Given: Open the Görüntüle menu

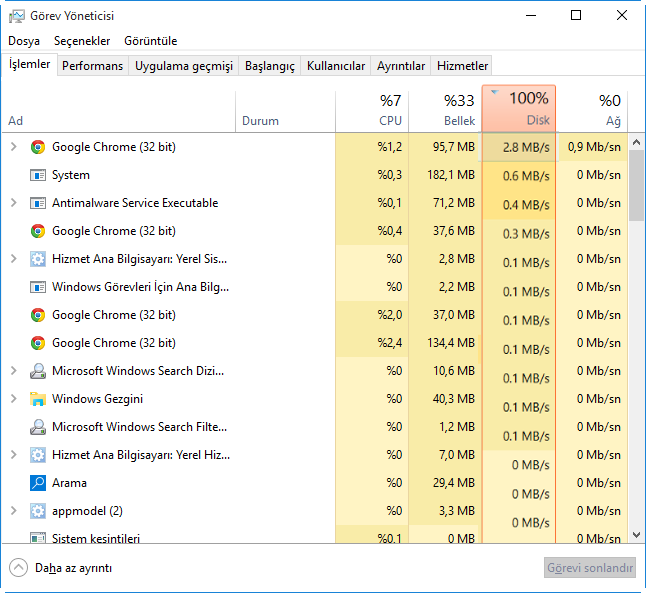Looking at the screenshot, I should 151,41.
